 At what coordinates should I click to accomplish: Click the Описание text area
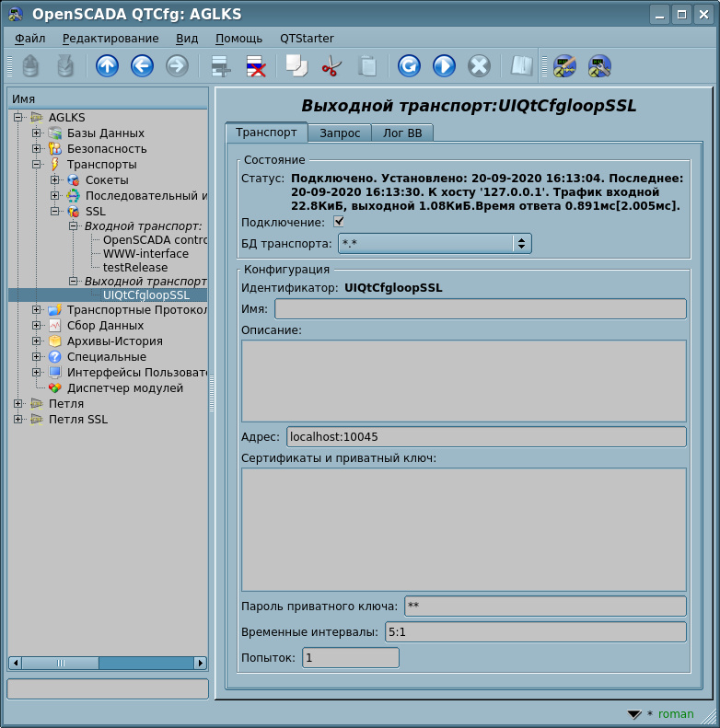(464, 381)
